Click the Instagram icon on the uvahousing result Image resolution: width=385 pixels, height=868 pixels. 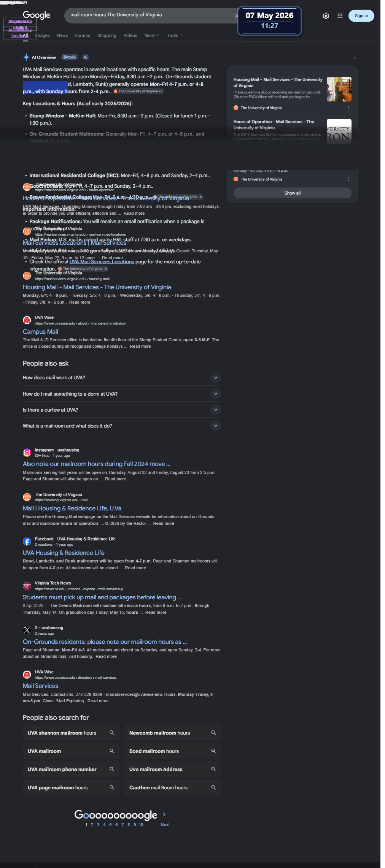coord(27,452)
